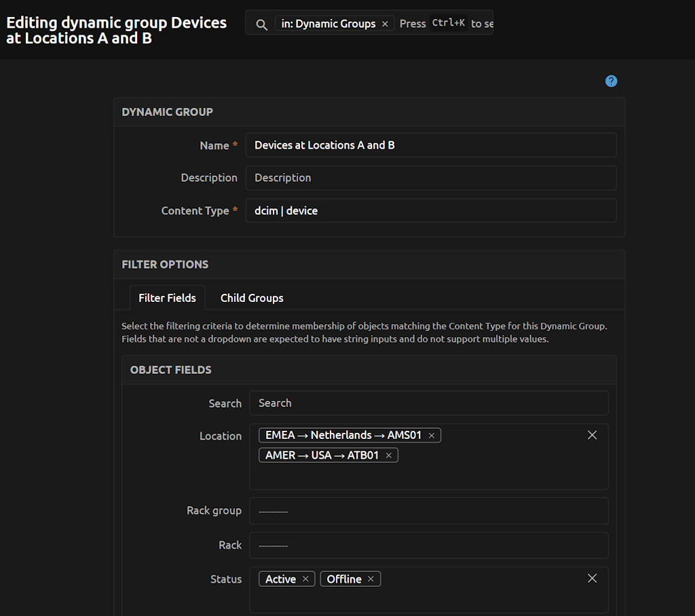The width and height of the screenshot is (695, 616).
Task: Click the help question mark icon
Action: point(611,81)
